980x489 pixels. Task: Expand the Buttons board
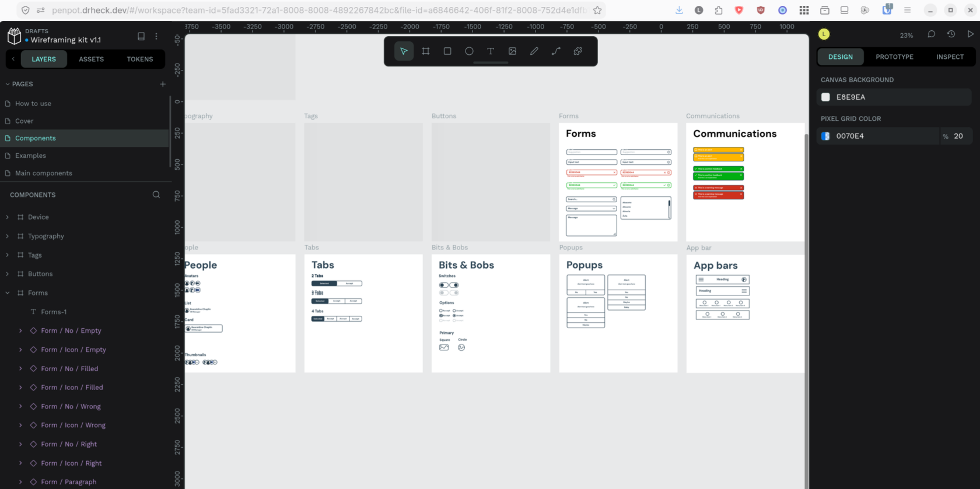coord(8,274)
